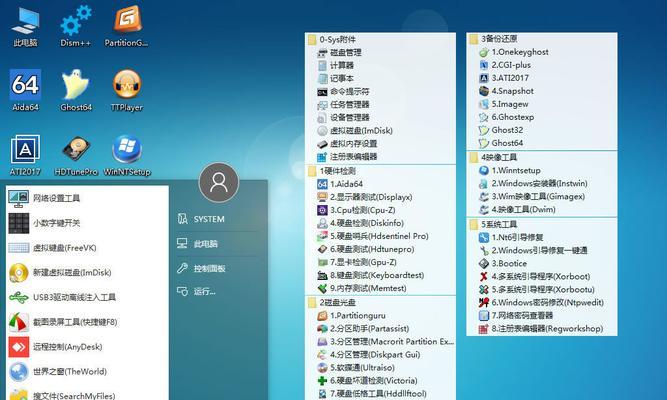The image size is (667, 400).
Task: Click 运行... in start menu
Action: [197, 291]
